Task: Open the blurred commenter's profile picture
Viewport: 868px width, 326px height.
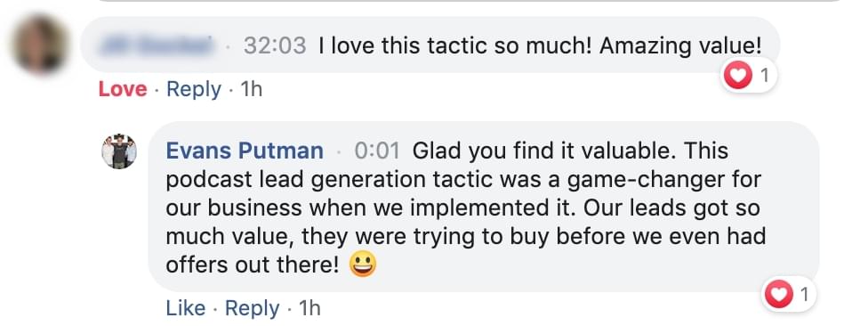Action: [x=40, y=45]
